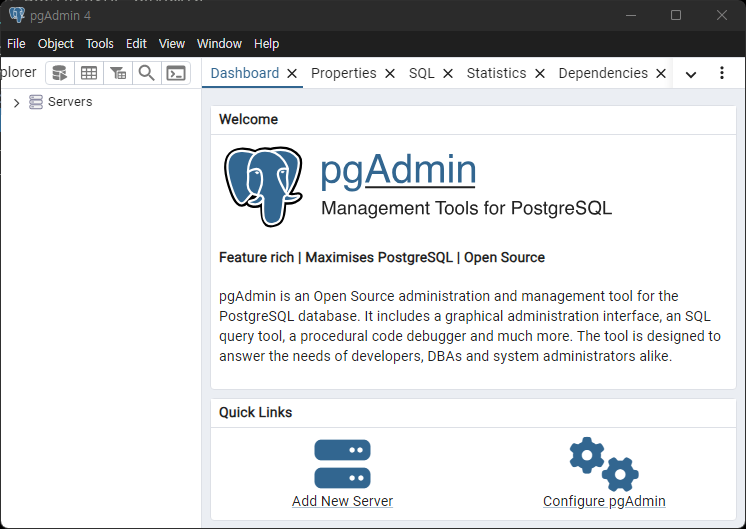Click the View Data table icon
This screenshot has width=746, height=529.
(89, 73)
